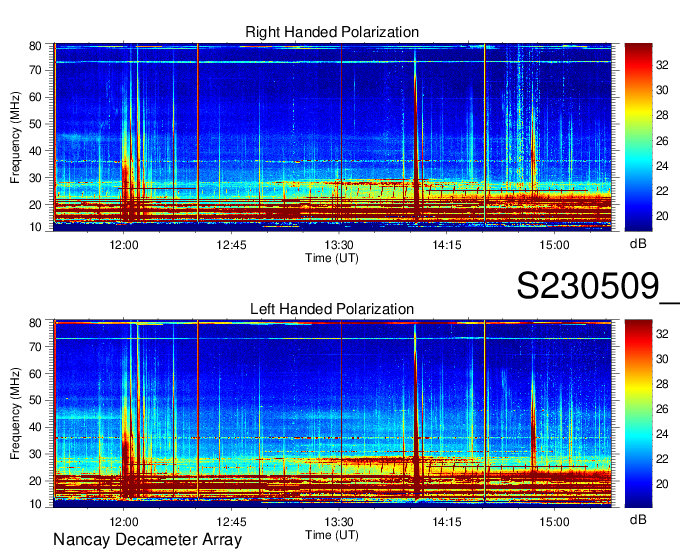Click Frequency (MHz) axis label of Right Handed plot
680x552 pixels.
point(16,137)
